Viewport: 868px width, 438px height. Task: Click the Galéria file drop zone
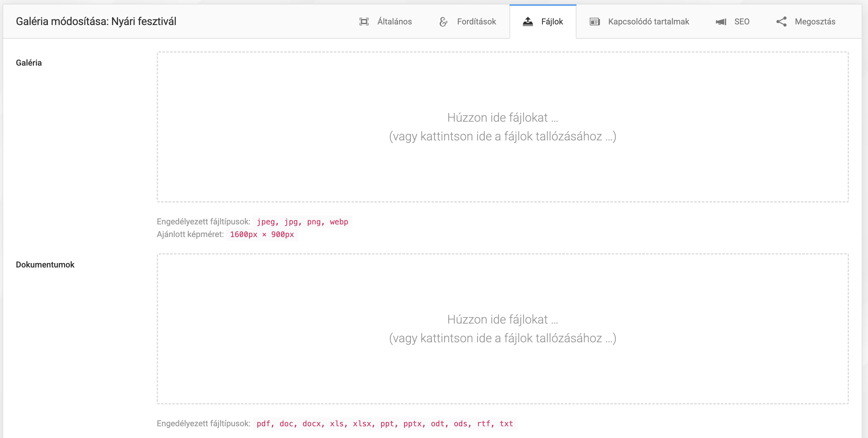pos(502,168)
